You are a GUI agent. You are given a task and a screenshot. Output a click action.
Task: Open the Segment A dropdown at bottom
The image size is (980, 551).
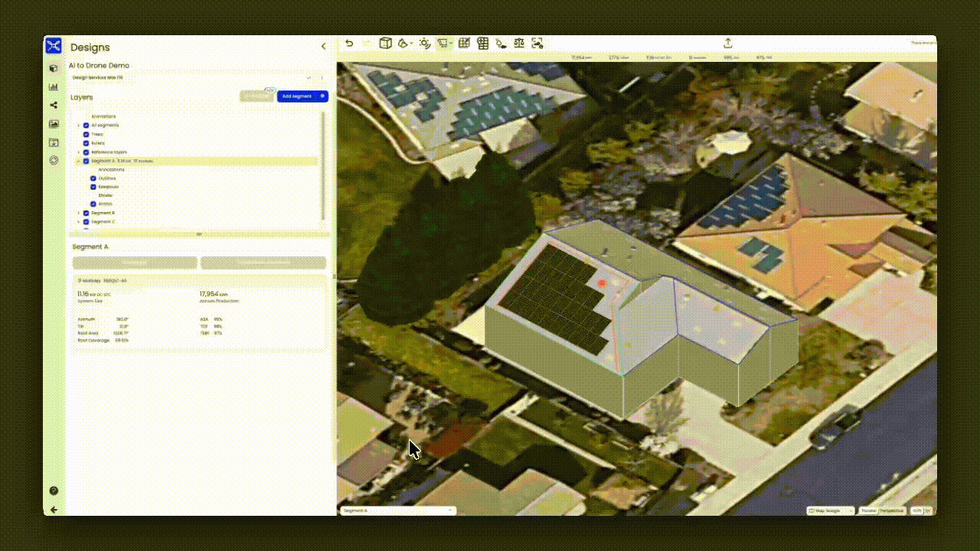[x=397, y=510]
